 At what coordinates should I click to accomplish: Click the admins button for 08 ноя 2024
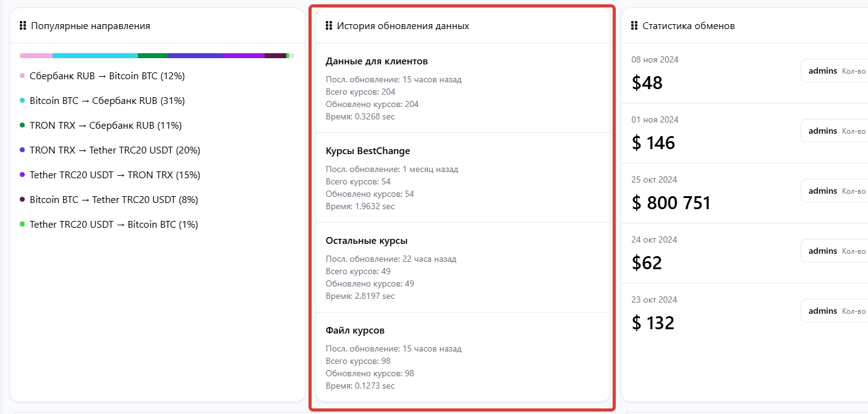[823, 71]
